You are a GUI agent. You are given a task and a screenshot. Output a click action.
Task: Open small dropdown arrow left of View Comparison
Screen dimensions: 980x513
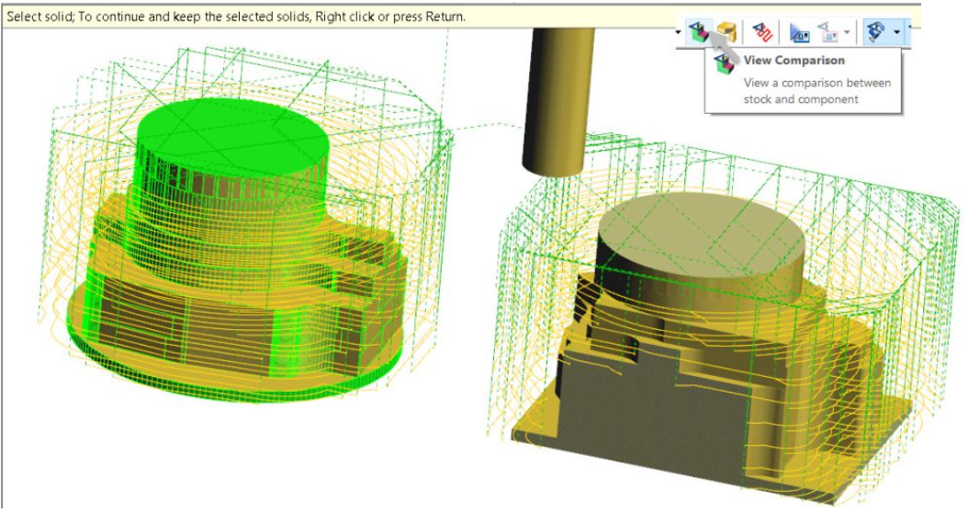pyautogui.click(x=678, y=33)
